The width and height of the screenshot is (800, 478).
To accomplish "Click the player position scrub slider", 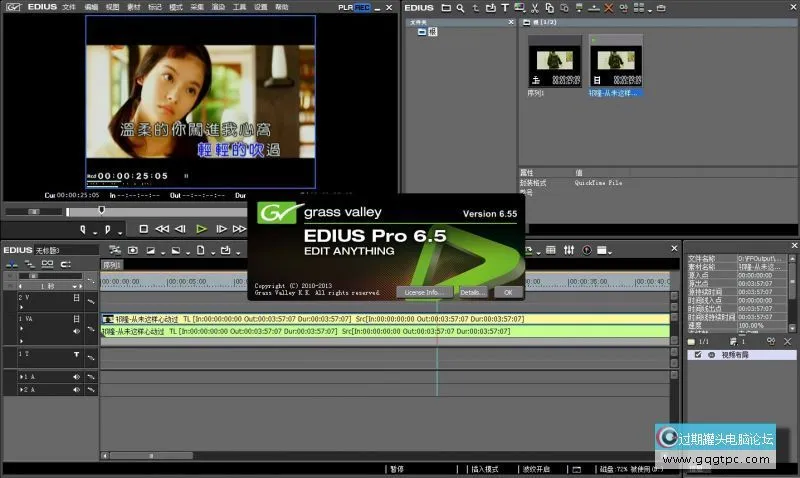I will (100, 210).
